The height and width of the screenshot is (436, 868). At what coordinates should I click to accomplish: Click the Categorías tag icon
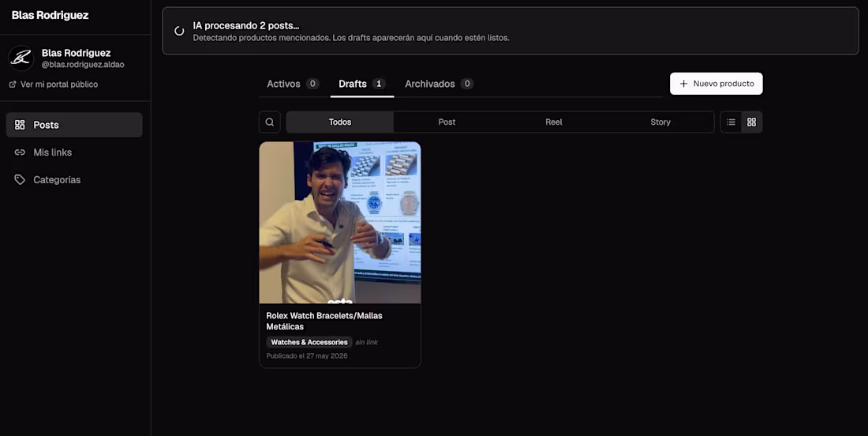(20, 179)
